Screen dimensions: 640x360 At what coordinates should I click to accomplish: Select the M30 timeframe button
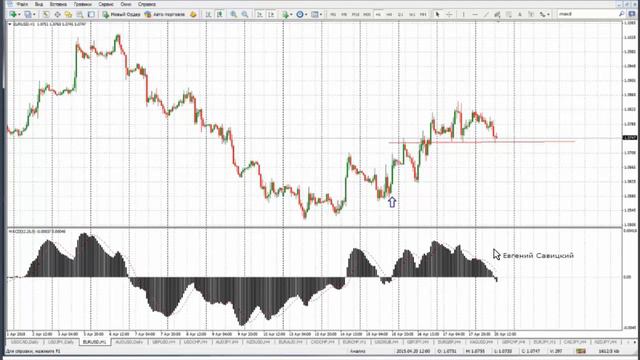367,14
